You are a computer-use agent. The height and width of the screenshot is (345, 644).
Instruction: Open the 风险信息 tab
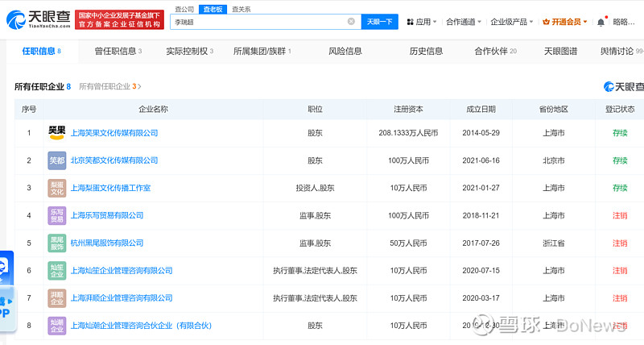pos(345,51)
